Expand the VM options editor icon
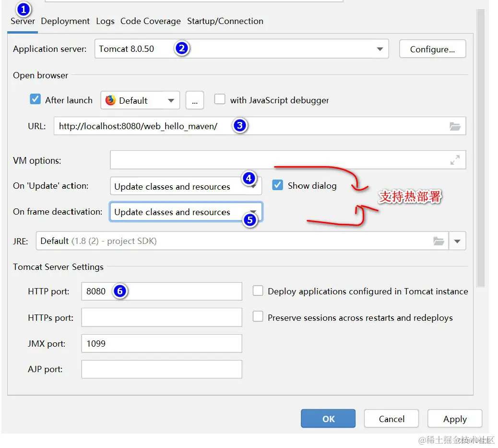The width and height of the screenshot is (498, 448). click(x=455, y=160)
